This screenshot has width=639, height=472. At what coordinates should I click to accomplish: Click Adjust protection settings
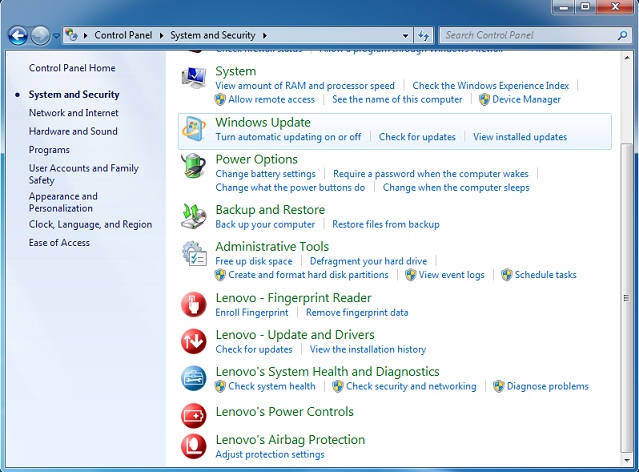[270, 454]
